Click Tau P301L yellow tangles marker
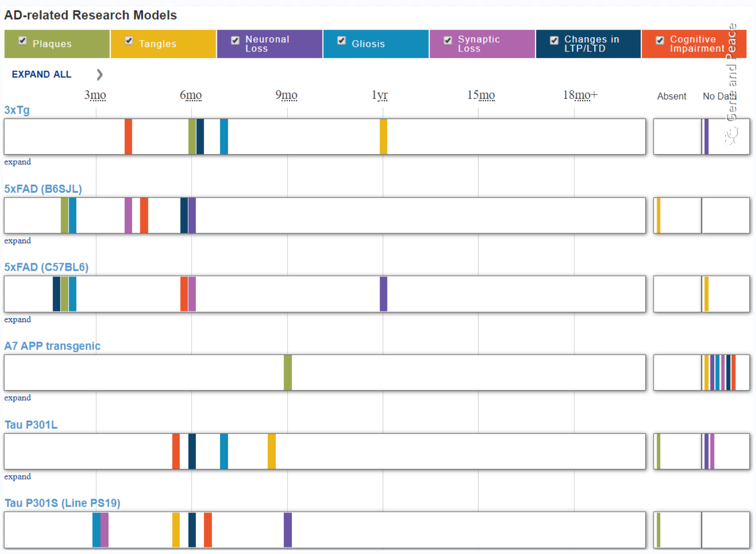This screenshot has width=756, height=554. click(271, 451)
